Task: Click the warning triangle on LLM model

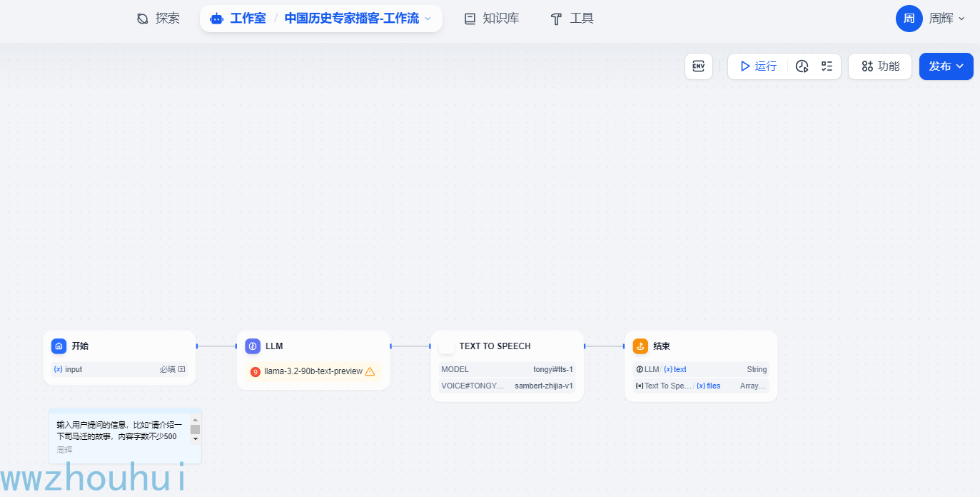Action: point(370,371)
